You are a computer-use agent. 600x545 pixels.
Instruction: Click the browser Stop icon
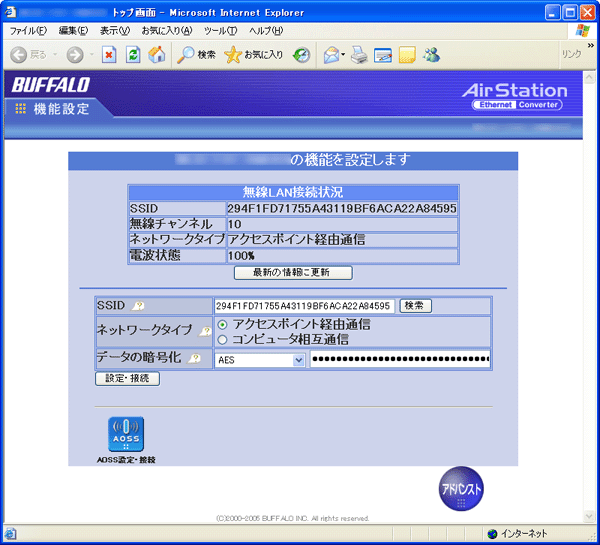(x=109, y=55)
